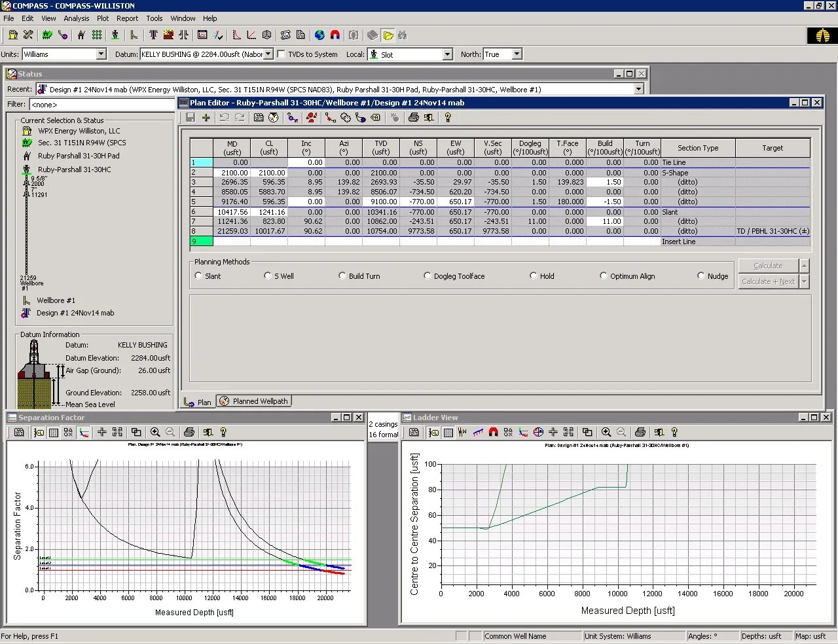Select the Optimum Align planning method
838x644 pixels.
(604, 276)
